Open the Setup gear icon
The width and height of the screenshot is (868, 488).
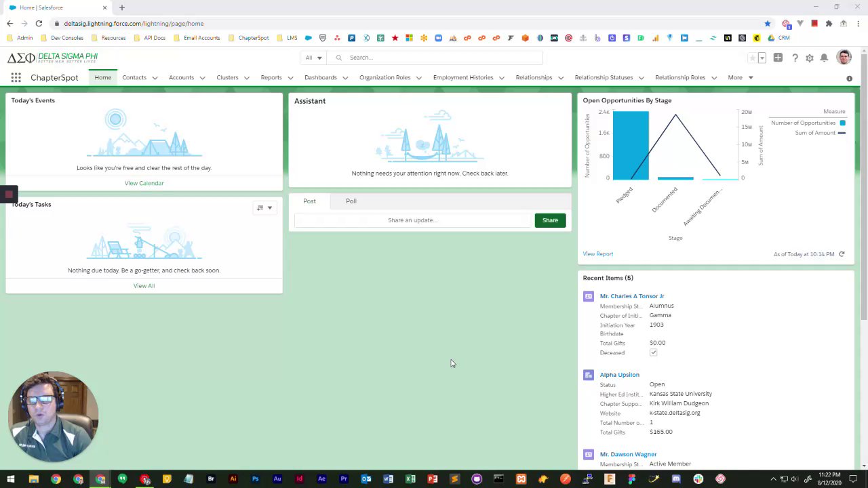[809, 58]
